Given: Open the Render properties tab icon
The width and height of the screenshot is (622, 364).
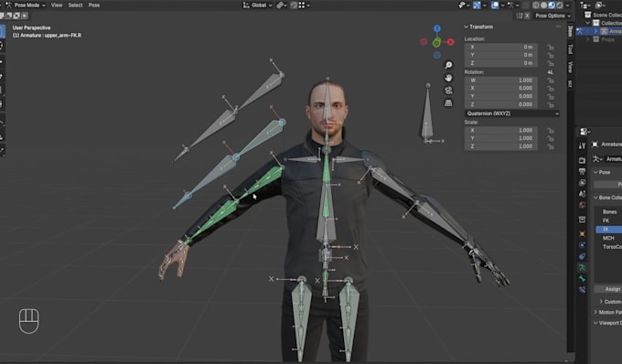Looking at the screenshot, I should tap(582, 160).
